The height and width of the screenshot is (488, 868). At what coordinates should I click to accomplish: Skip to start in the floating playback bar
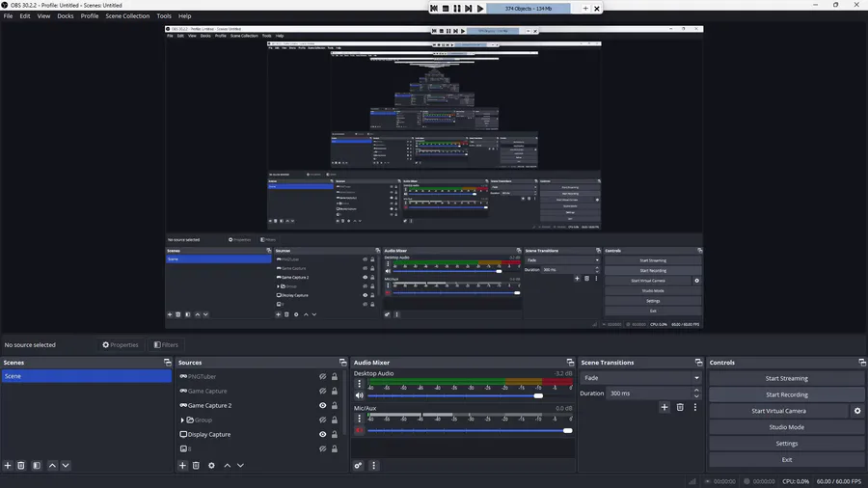pos(434,9)
